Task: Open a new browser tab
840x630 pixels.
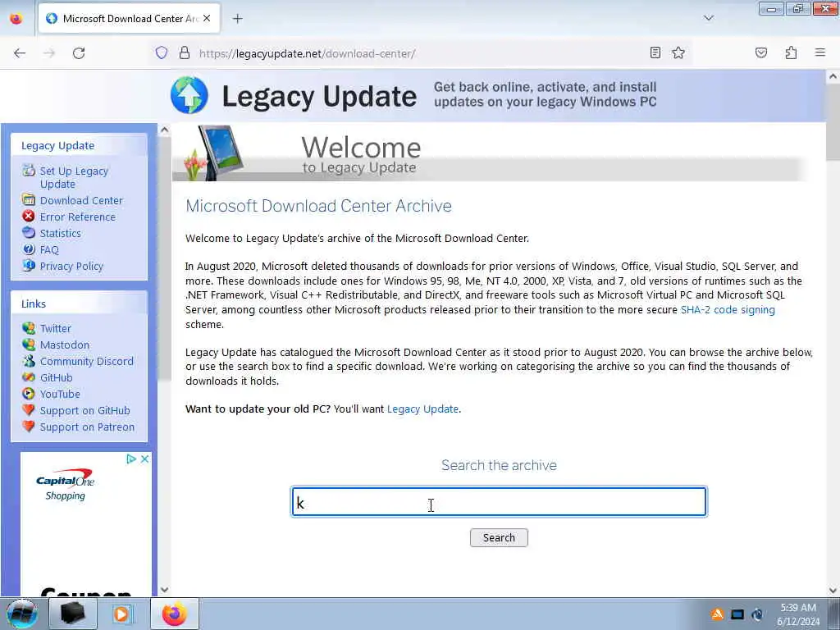Action: point(237,19)
